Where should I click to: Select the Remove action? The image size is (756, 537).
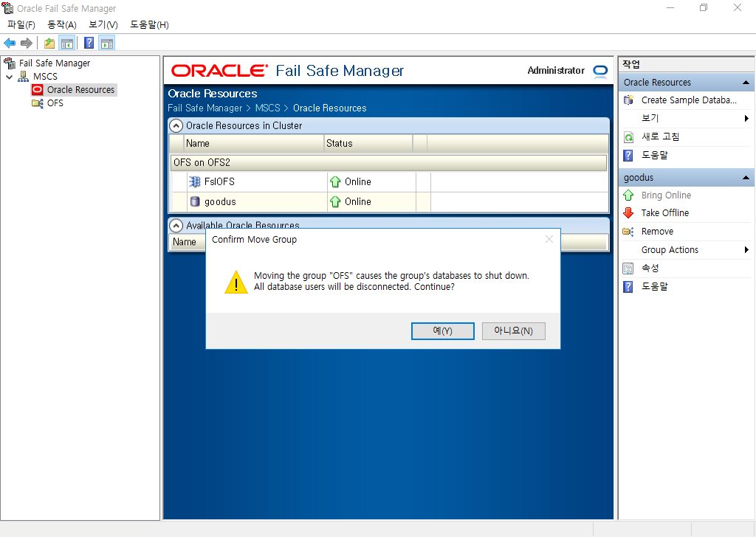point(657,232)
